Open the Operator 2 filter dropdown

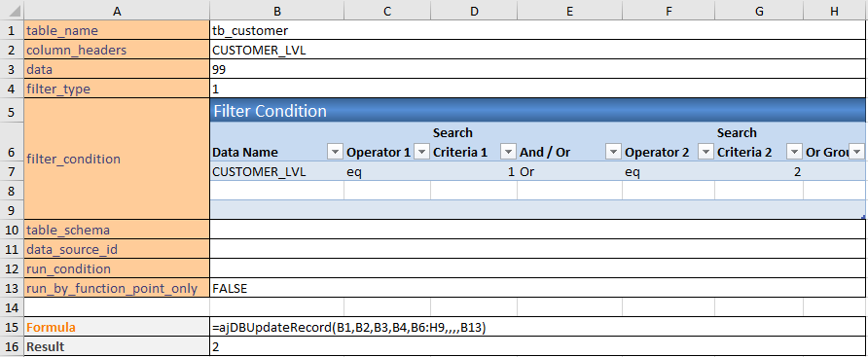[705, 152]
